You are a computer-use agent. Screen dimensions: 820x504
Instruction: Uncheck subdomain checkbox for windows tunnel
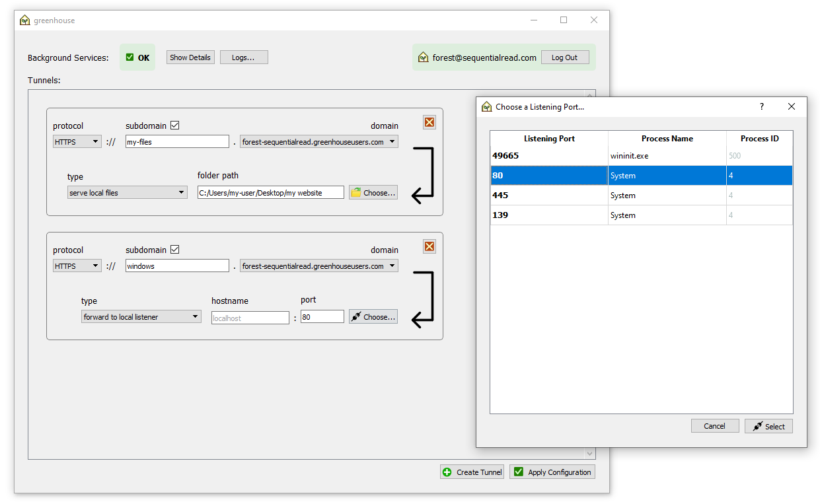click(x=175, y=250)
